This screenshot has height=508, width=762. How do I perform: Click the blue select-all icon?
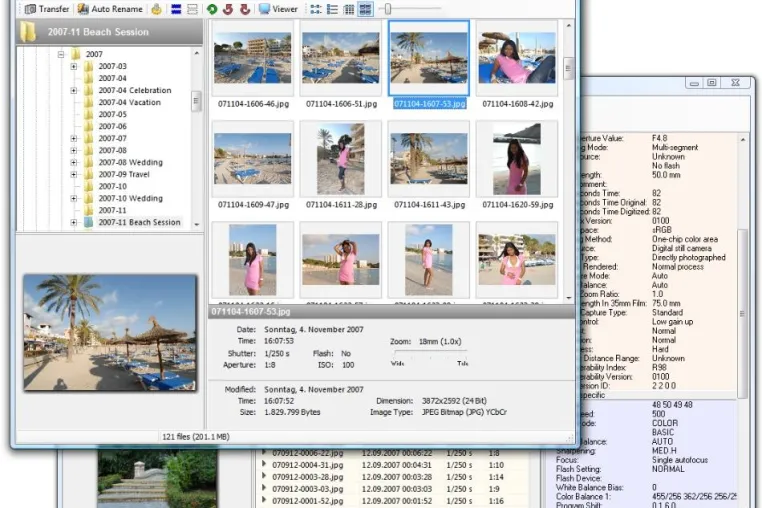point(176,9)
